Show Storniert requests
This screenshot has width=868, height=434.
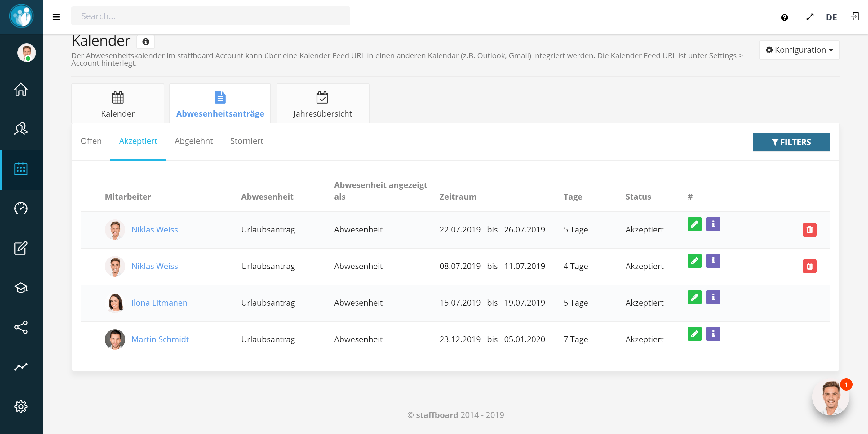[x=247, y=141]
